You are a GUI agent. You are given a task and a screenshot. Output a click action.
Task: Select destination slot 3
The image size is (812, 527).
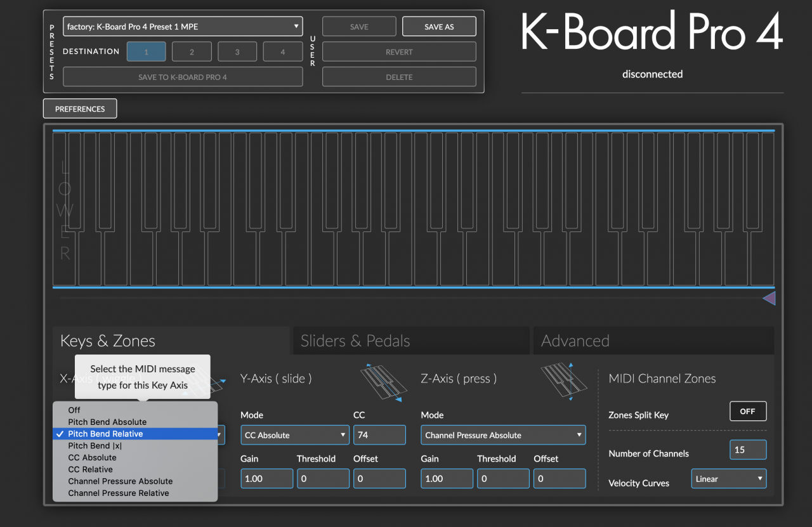(x=237, y=52)
